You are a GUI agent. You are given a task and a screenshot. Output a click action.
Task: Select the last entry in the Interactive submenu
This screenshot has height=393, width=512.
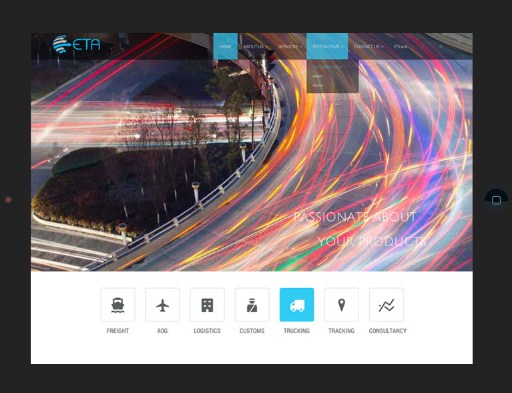point(318,86)
